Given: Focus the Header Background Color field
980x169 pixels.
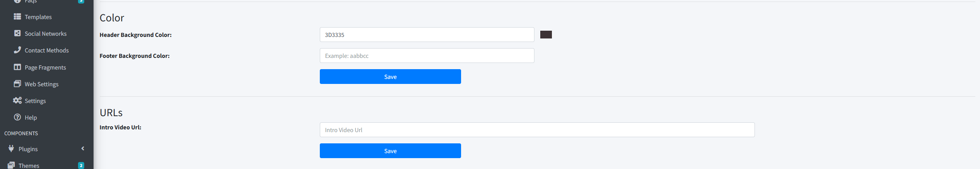Looking at the screenshot, I should pyautogui.click(x=427, y=35).
